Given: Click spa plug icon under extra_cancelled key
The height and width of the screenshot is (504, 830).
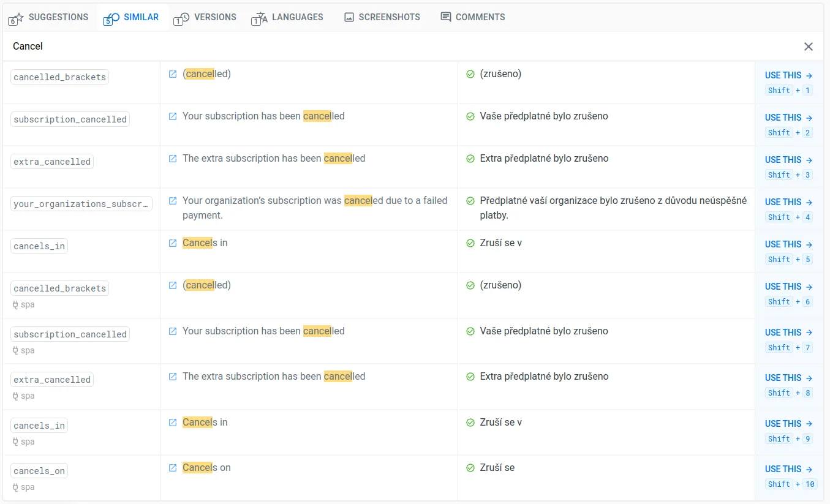Looking at the screenshot, I should [16, 396].
